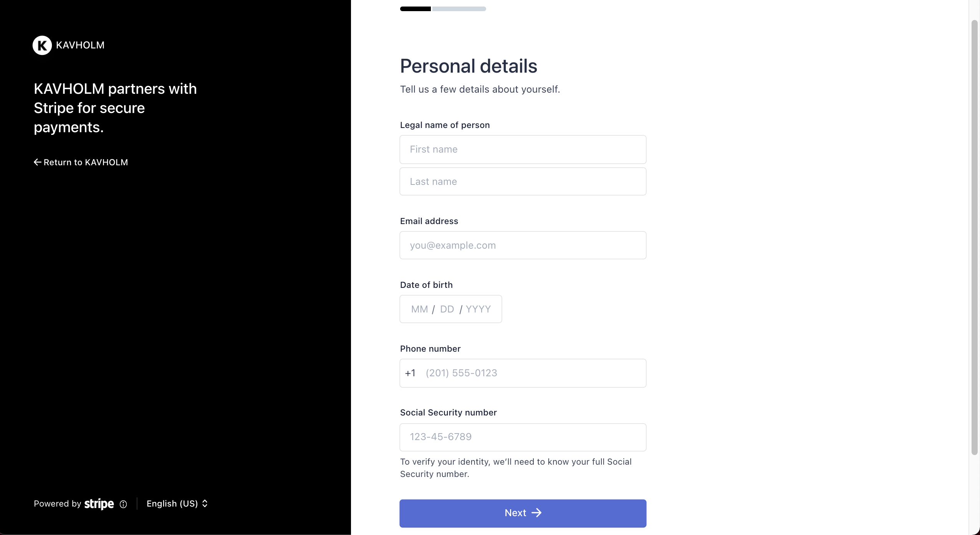The height and width of the screenshot is (535, 980).
Task: Click the KAVHOLM circular K logo
Action: click(x=42, y=45)
